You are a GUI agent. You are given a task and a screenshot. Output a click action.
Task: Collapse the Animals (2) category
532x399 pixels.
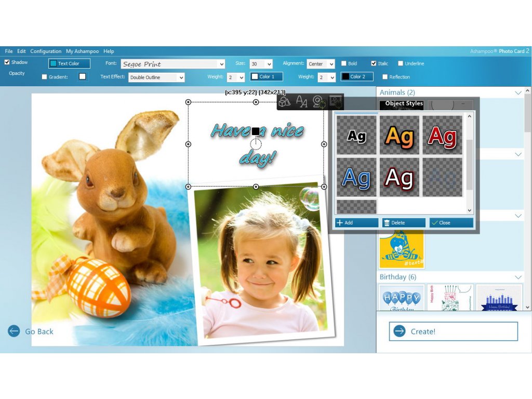(518, 92)
